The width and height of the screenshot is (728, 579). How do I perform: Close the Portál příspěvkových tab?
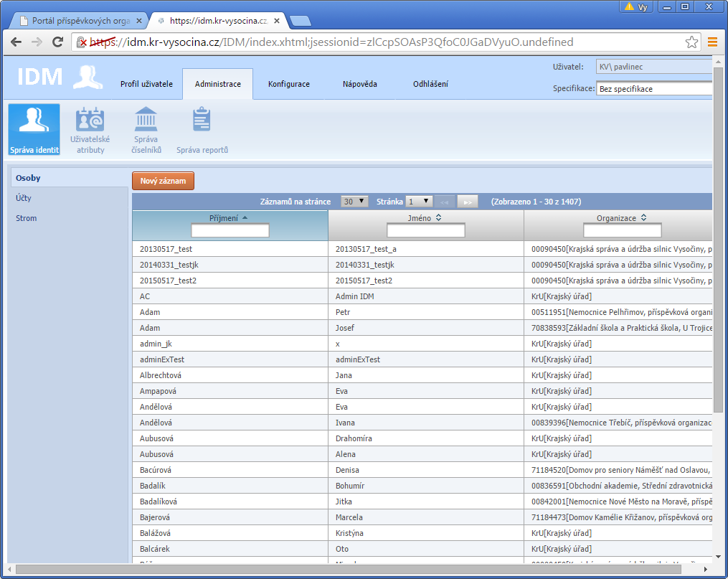pyautogui.click(x=139, y=21)
